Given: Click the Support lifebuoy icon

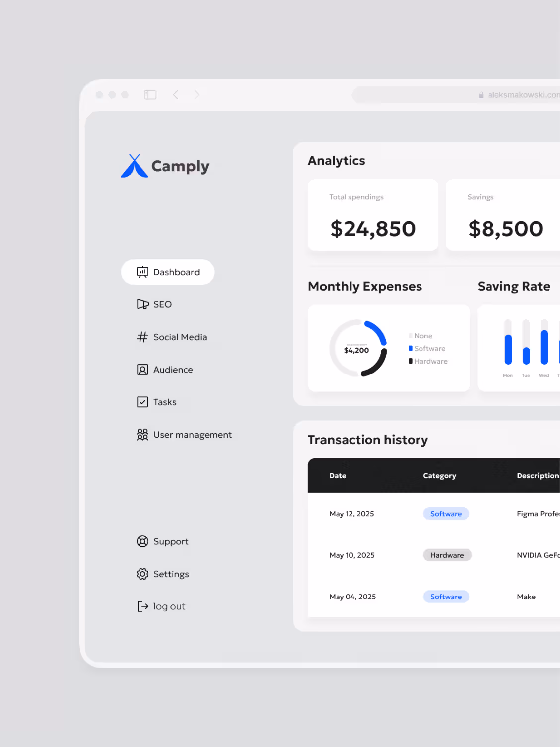Looking at the screenshot, I should tap(142, 541).
